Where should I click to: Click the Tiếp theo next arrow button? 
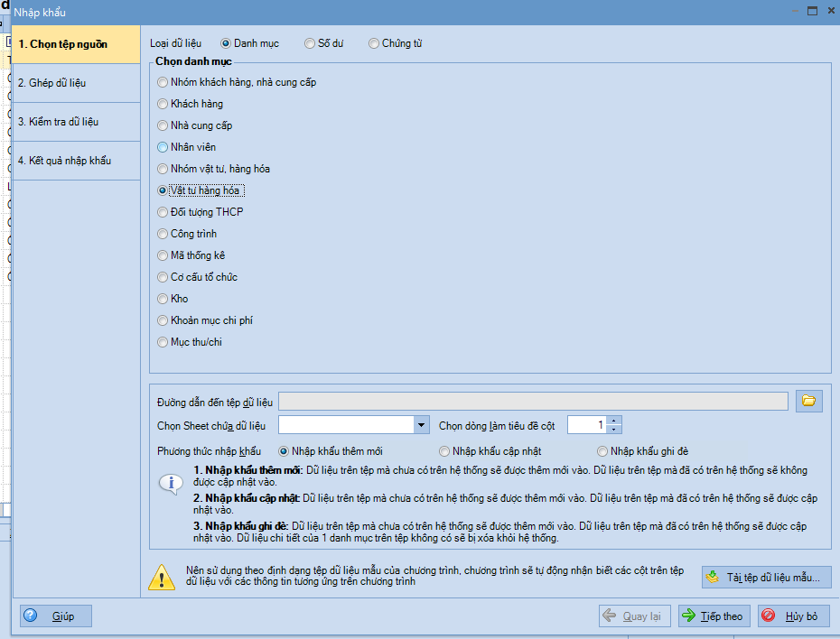(714, 616)
